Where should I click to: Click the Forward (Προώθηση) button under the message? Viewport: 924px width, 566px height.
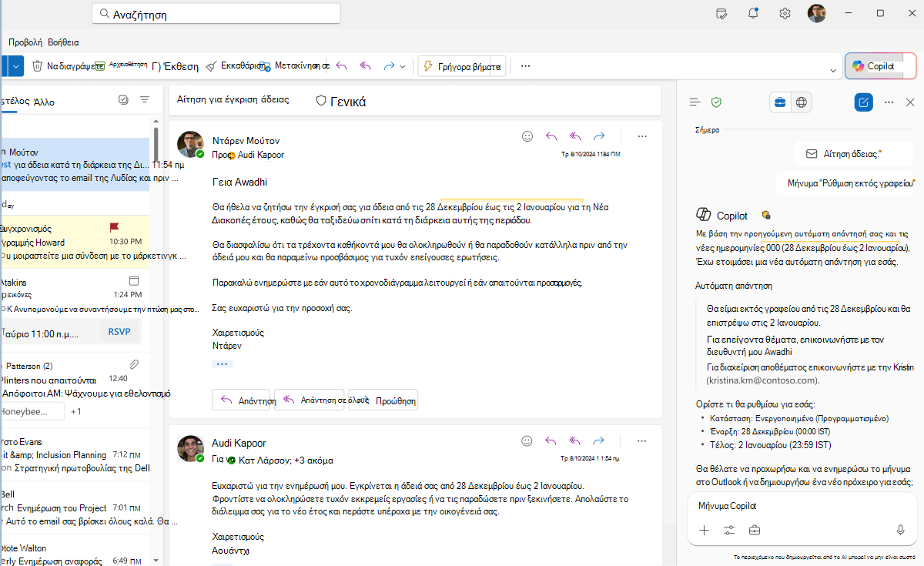[x=383, y=400]
